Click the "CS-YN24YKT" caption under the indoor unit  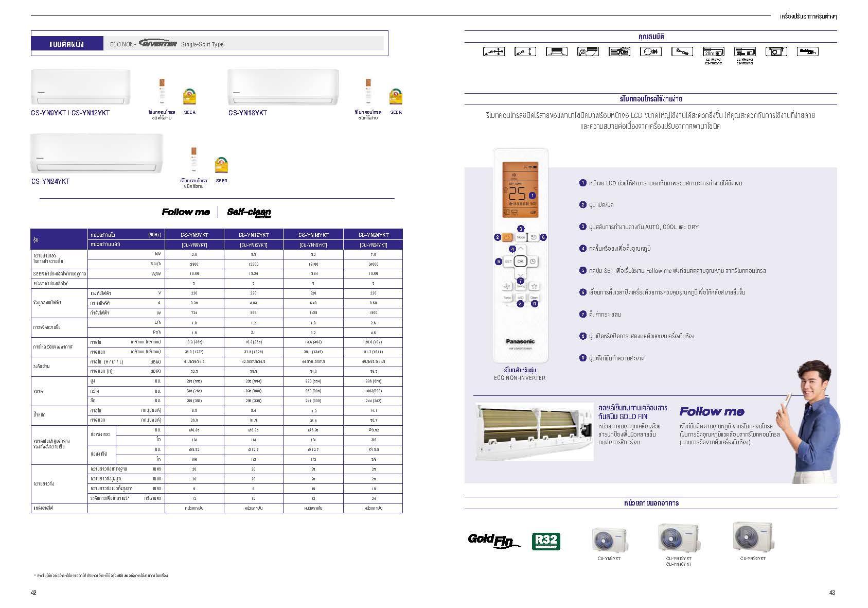[50, 181]
